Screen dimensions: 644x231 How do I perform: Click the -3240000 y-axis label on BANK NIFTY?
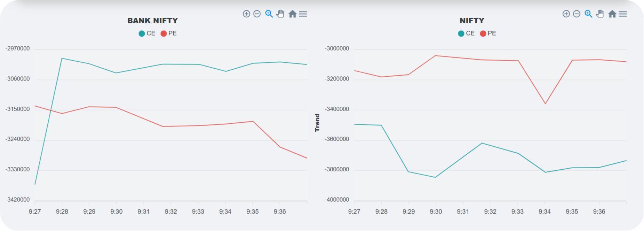[17, 139]
